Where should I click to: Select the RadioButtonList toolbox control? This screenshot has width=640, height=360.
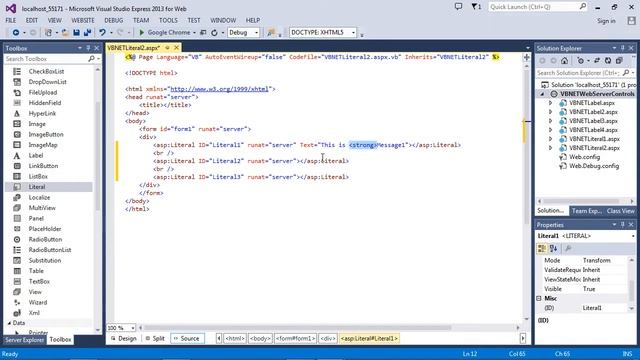tap(49, 250)
